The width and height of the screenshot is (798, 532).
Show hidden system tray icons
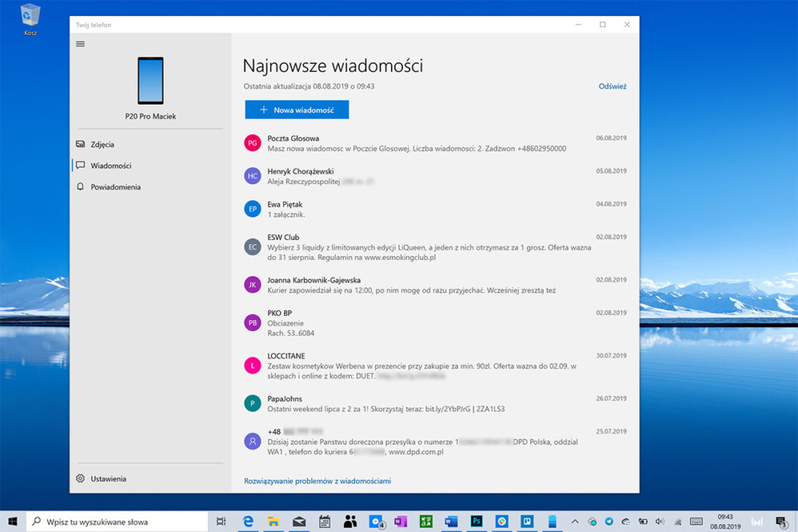tap(575, 522)
